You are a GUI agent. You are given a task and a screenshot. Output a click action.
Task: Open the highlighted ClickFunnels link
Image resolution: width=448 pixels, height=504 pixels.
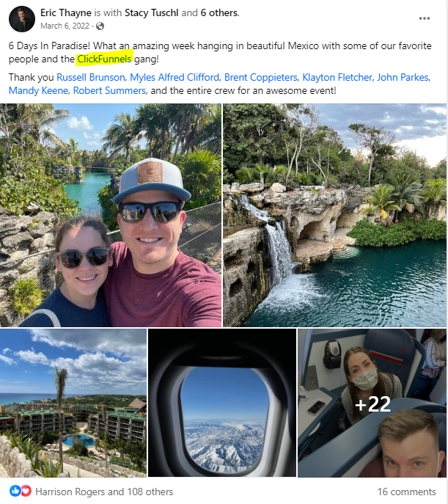[x=104, y=59]
